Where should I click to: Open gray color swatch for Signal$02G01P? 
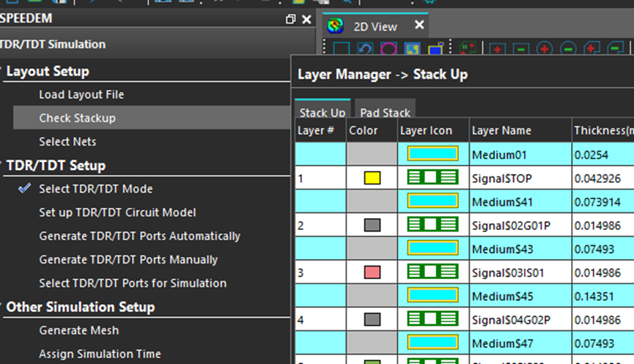tap(372, 225)
